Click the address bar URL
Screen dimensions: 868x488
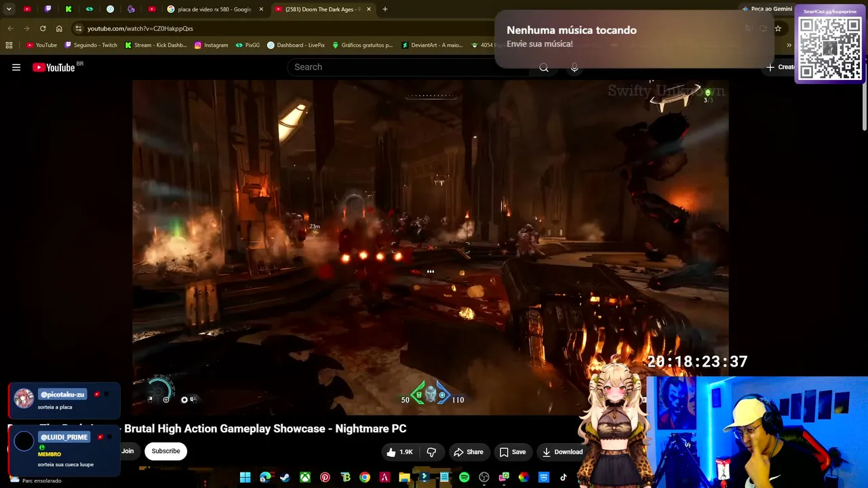[x=140, y=28]
